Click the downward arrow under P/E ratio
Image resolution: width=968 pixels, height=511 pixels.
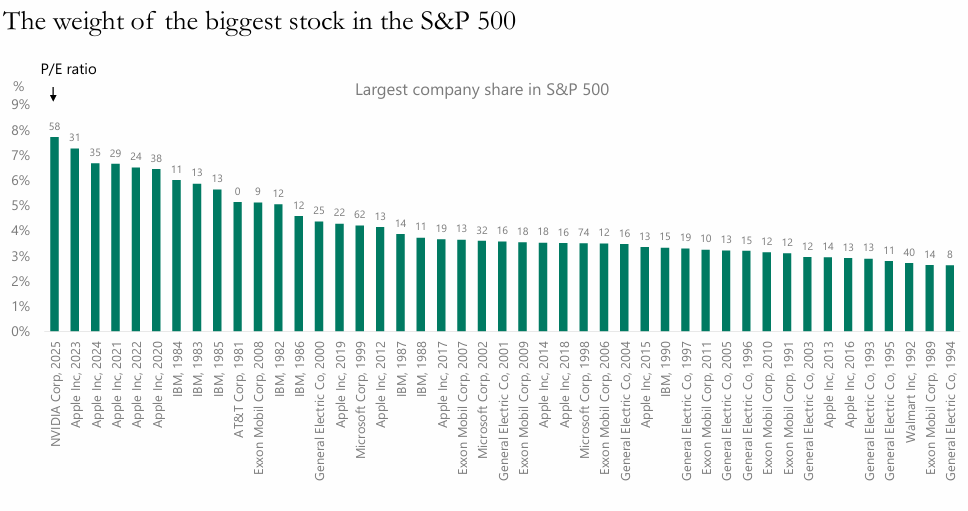tap(53, 95)
